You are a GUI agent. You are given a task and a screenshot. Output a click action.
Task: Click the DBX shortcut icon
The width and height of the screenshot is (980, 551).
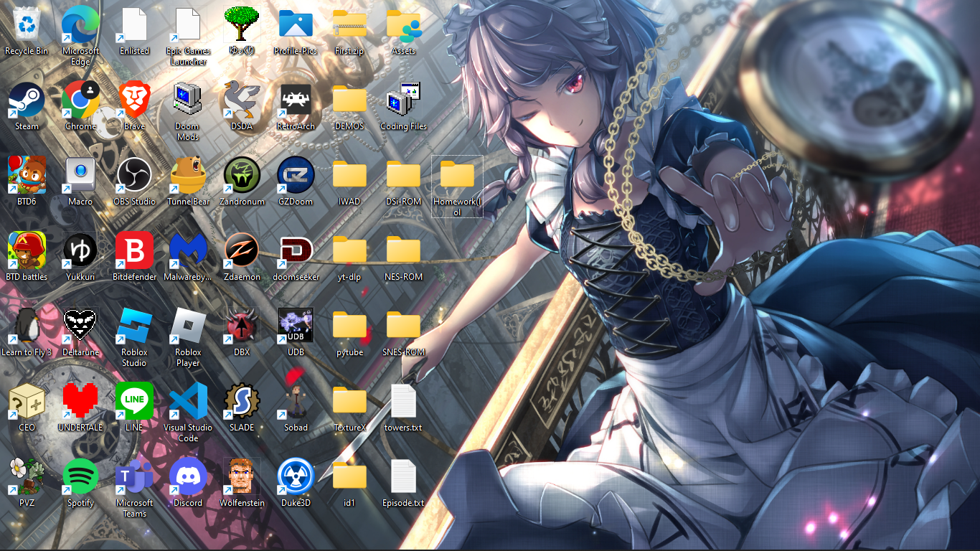coord(242,326)
